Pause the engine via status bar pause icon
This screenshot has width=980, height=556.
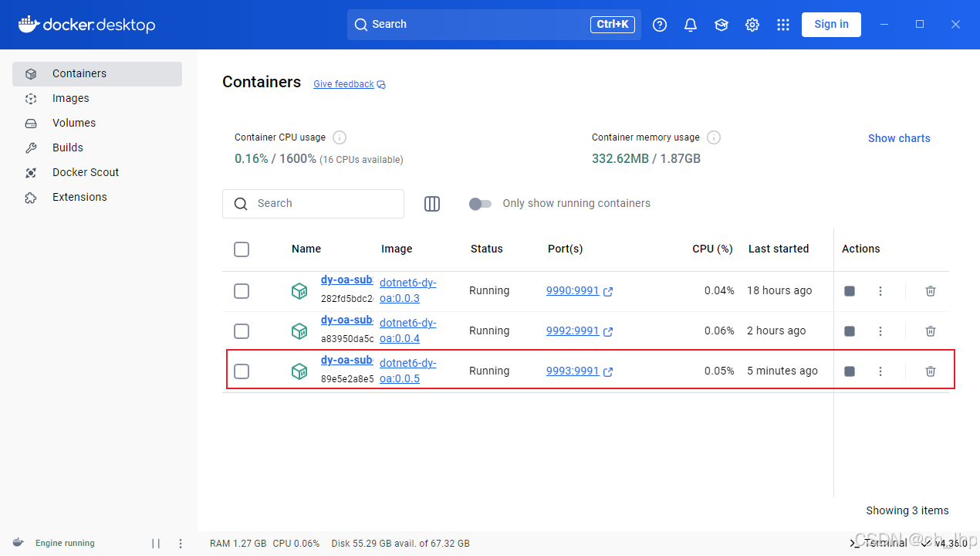tap(156, 544)
